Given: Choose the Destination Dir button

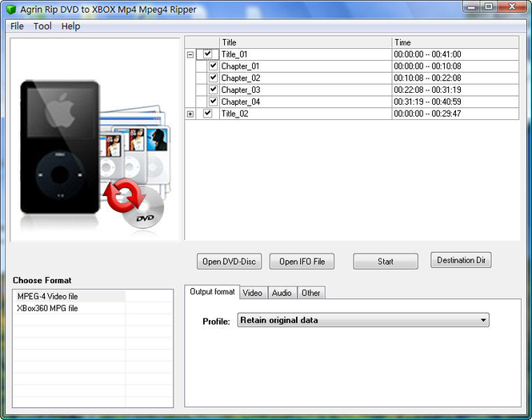Looking at the screenshot, I should [x=461, y=260].
